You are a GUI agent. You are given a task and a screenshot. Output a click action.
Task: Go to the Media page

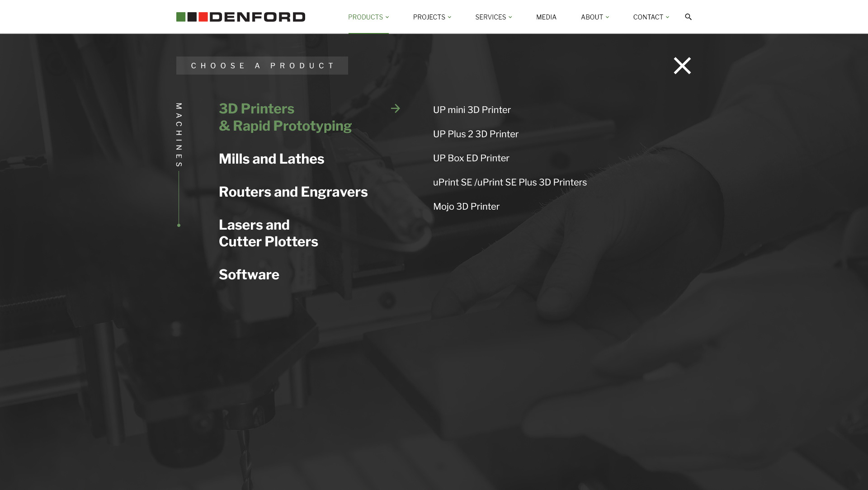(x=546, y=17)
